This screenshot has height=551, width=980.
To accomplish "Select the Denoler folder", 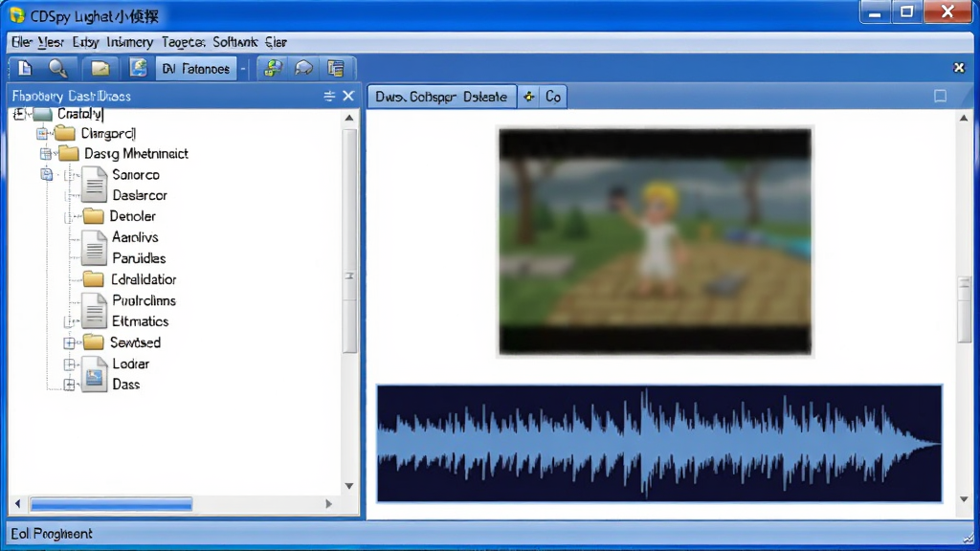I will (132, 216).
